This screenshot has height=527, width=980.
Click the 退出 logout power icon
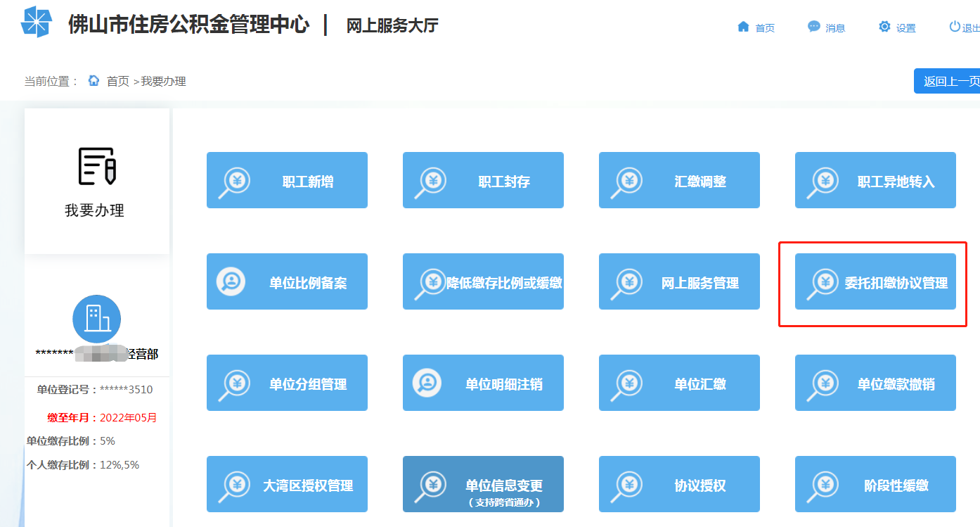coord(955,27)
